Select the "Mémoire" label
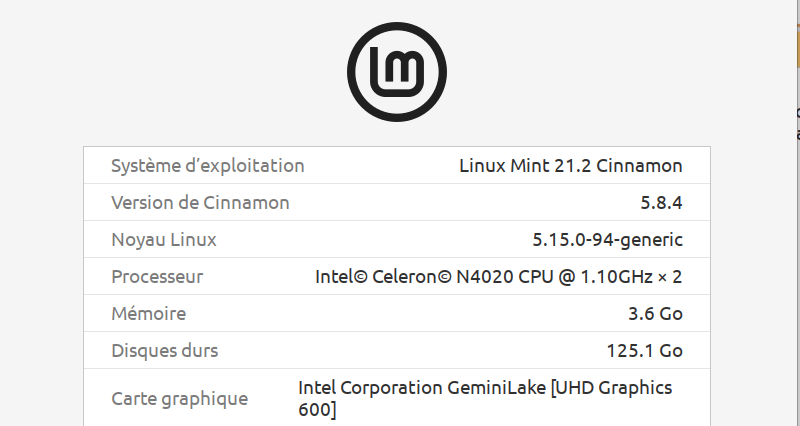 (x=148, y=314)
